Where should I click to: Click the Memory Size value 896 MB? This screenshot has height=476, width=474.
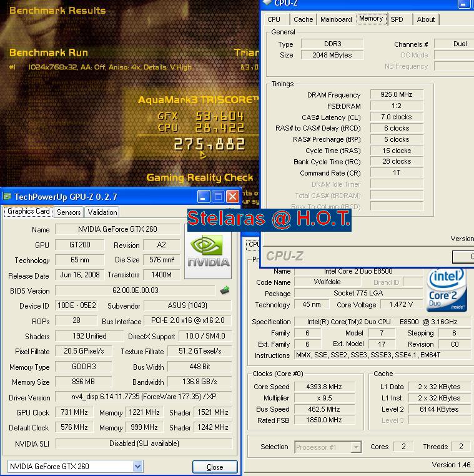pyautogui.click(x=83, y=382)
